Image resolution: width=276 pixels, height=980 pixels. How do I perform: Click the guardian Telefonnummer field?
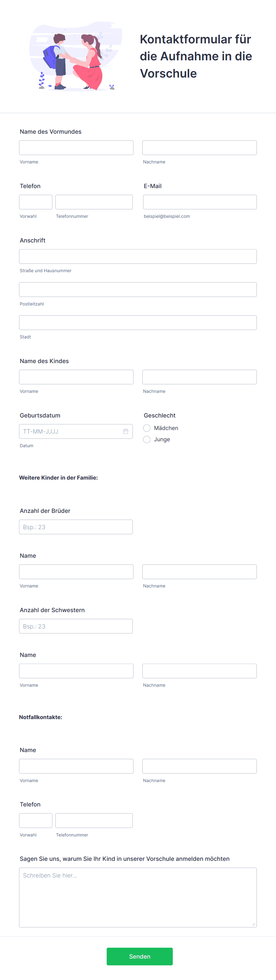pyautogui.click(x=94, y=202)
